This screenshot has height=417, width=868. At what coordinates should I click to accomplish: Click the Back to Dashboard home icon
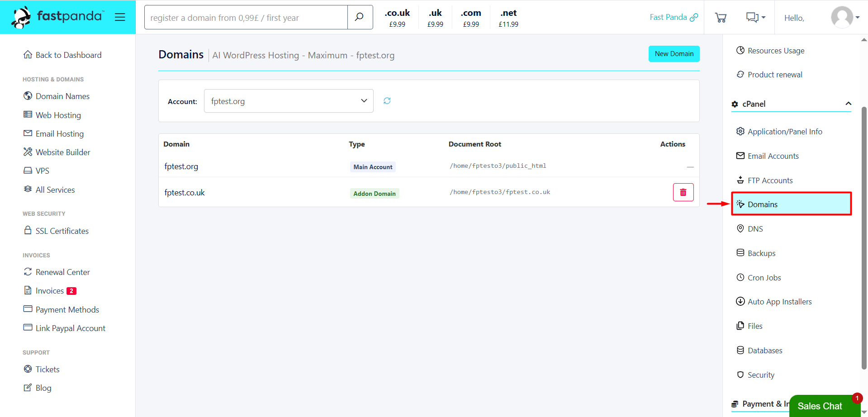(x=28, y=55)
